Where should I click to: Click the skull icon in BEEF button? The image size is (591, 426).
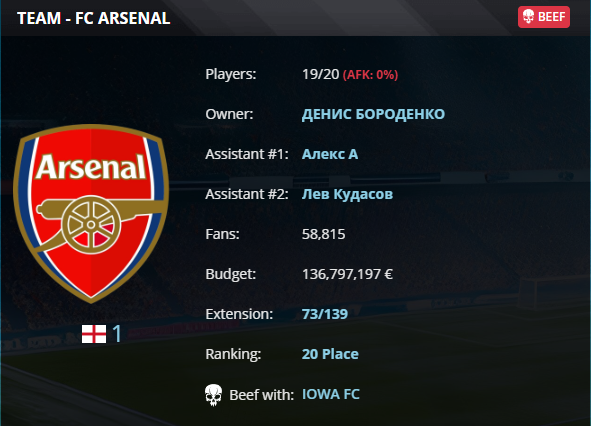528,17
